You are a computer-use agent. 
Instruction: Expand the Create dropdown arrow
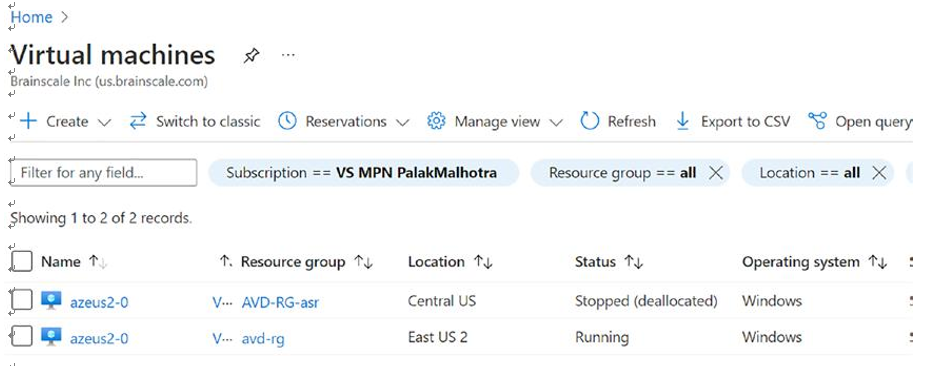104,122
